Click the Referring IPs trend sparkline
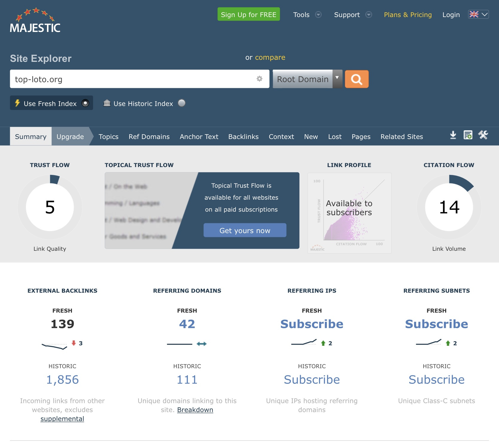Screen dimensions: 499x448 tap(304, 342)
